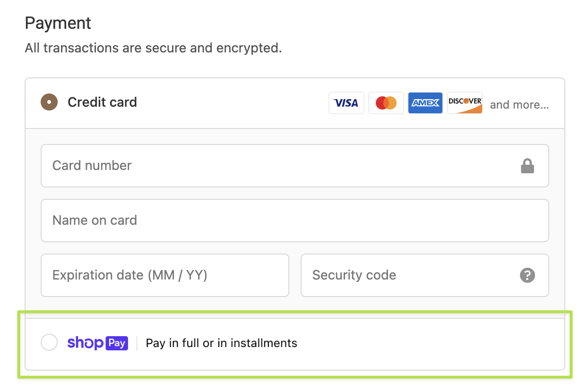The width and height of the screenshot is (588, 390).
Task: Click "Pay in full or in installments" text
Action: [x=222, y=343]
